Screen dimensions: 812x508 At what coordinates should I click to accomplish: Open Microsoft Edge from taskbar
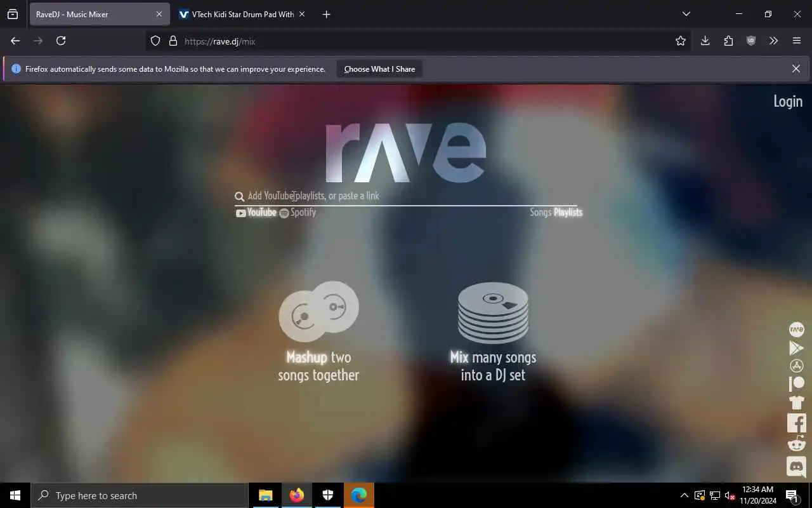point(359,495)
